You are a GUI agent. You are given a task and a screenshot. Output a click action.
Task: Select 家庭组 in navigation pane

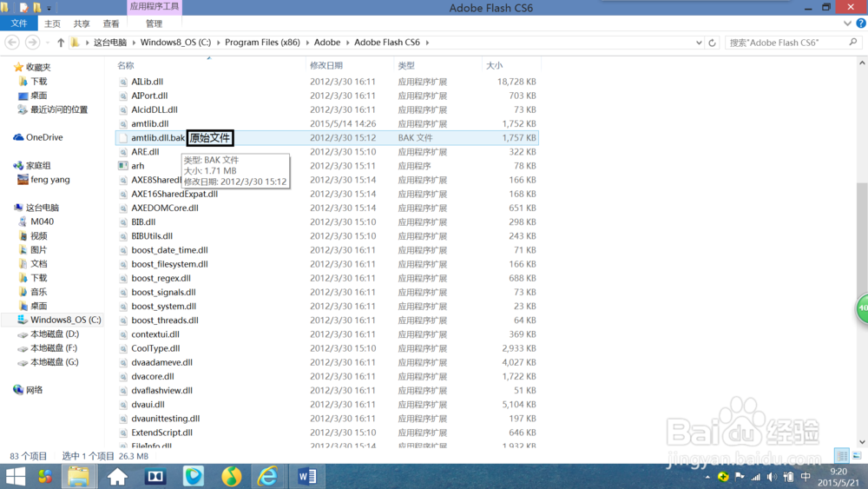click(32, 166)
